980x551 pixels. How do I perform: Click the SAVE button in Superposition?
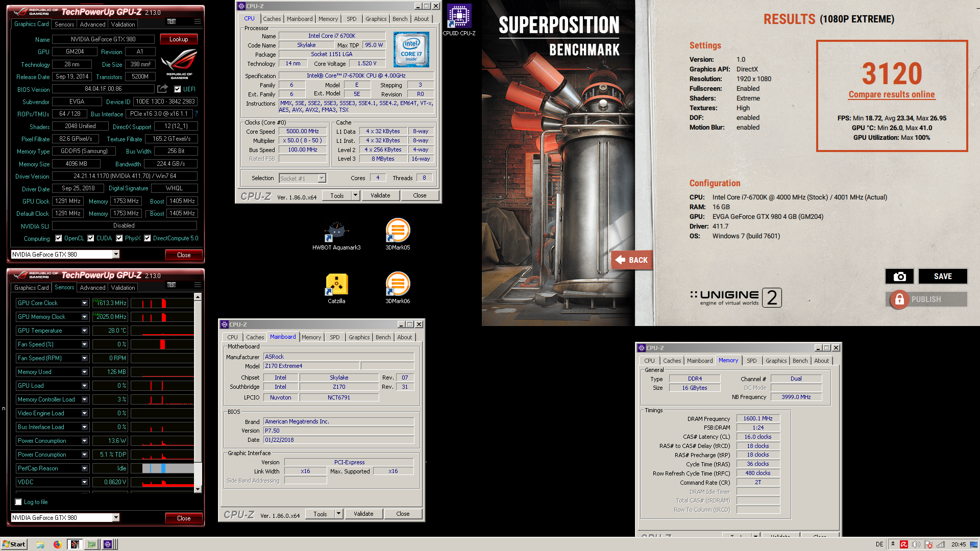point(943,276)
